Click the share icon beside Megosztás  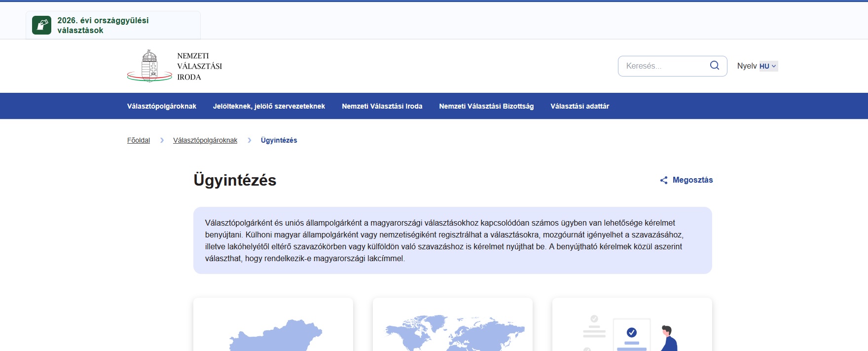point(664,180)
